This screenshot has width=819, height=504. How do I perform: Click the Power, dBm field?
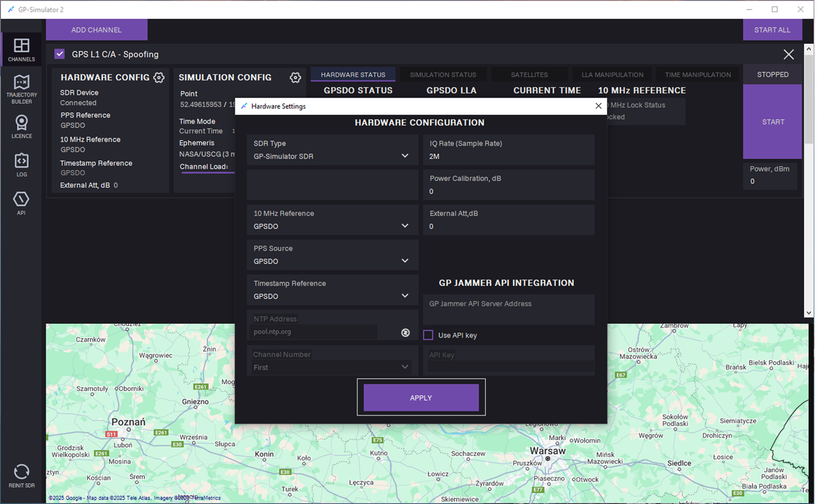point(770,176)
